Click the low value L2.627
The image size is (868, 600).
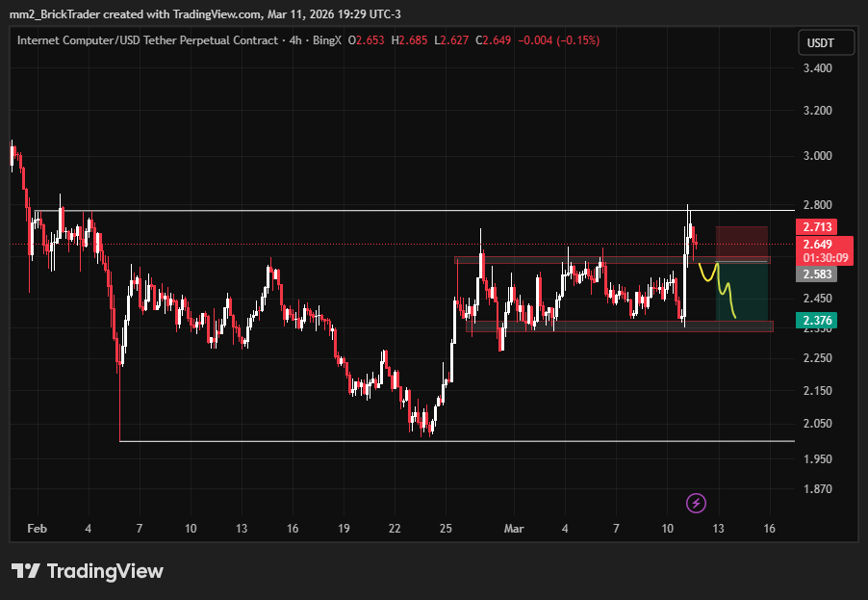pyautogui.click(x=451, y=40)
